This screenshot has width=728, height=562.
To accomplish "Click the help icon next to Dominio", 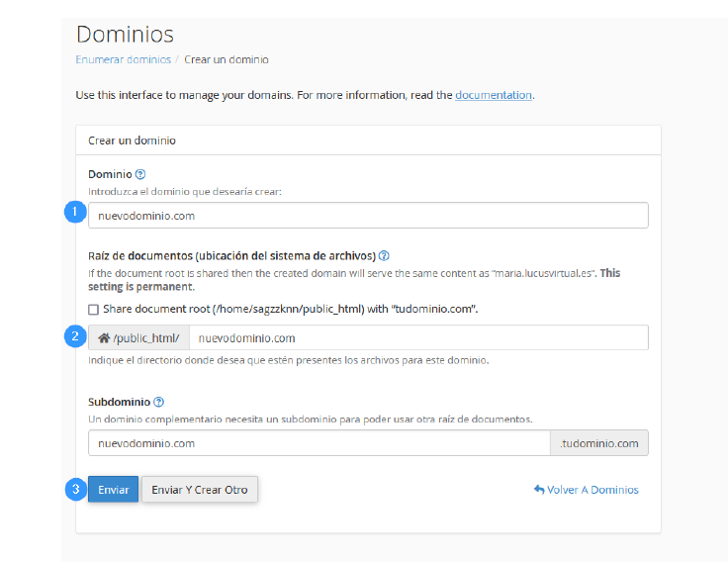I will [x=140, y=174].
